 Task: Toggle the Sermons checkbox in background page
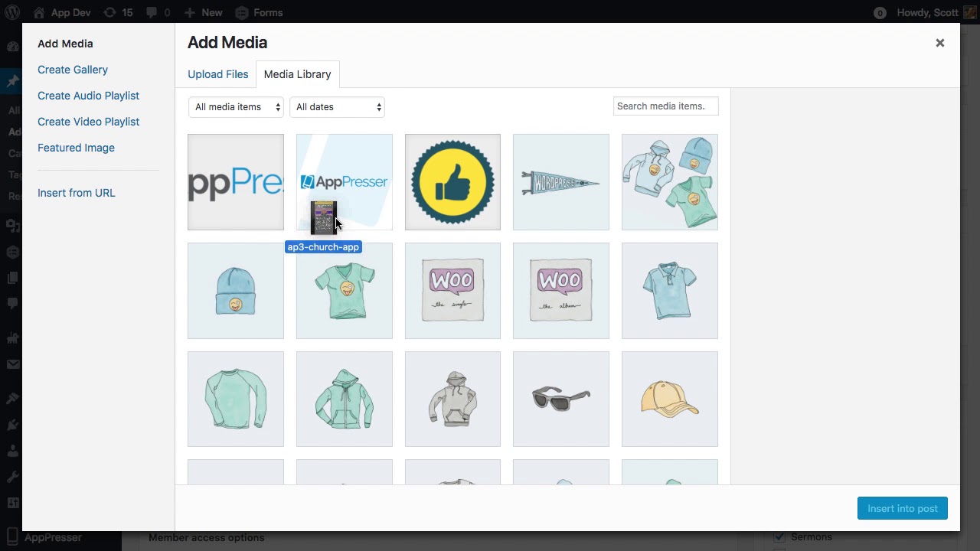click(779, 537)
